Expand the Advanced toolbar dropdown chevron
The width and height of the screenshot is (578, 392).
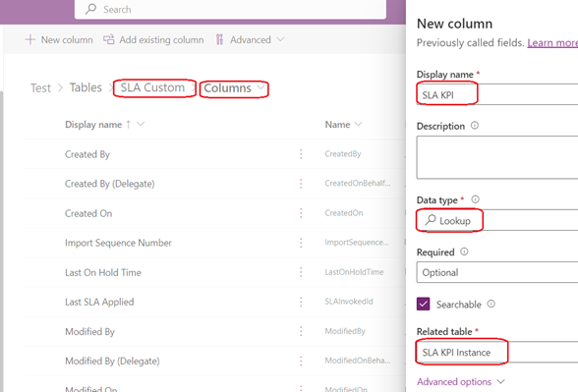tap(280, 39)
